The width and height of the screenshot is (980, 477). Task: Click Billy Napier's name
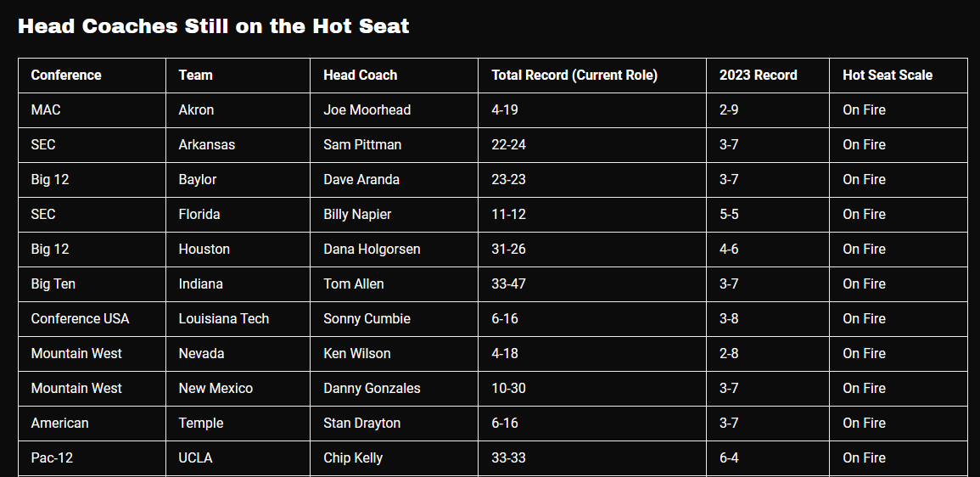[x=357, y=215]
